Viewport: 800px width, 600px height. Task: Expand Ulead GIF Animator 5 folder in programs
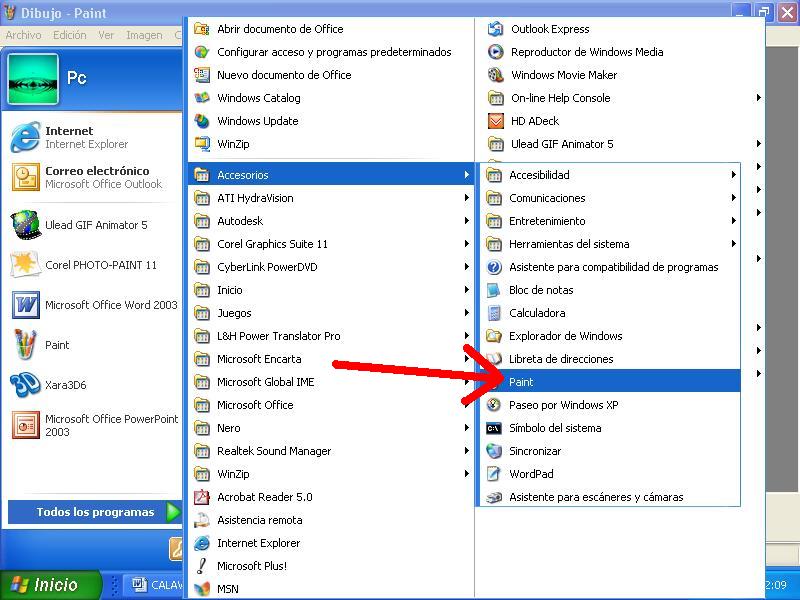[x=620, y=143]
